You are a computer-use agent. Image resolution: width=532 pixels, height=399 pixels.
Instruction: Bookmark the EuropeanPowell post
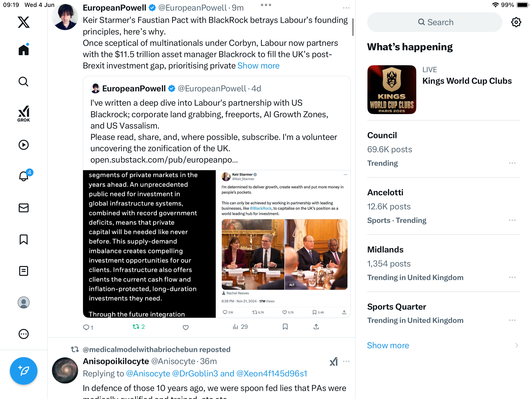click(x=285, y=327)
